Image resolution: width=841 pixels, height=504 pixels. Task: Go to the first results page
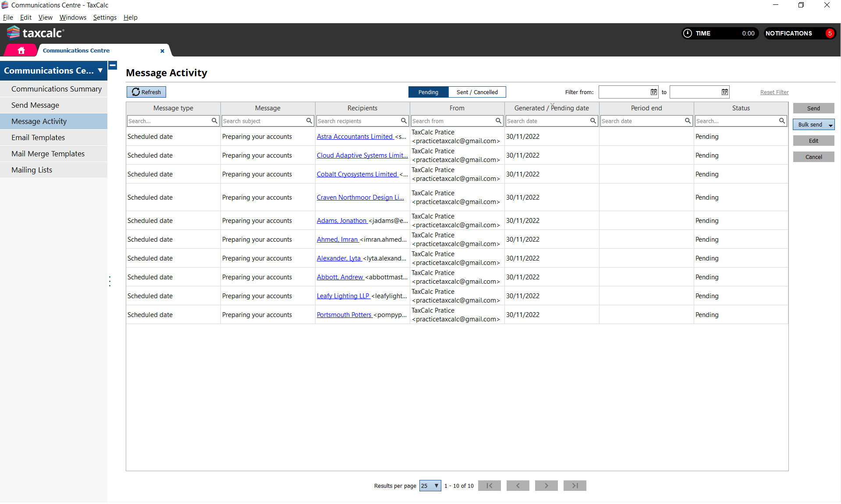[x=489, y=486]
